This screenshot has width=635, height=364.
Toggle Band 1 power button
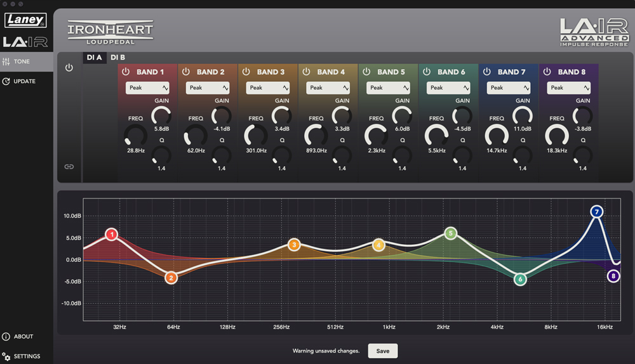[126, 72]
